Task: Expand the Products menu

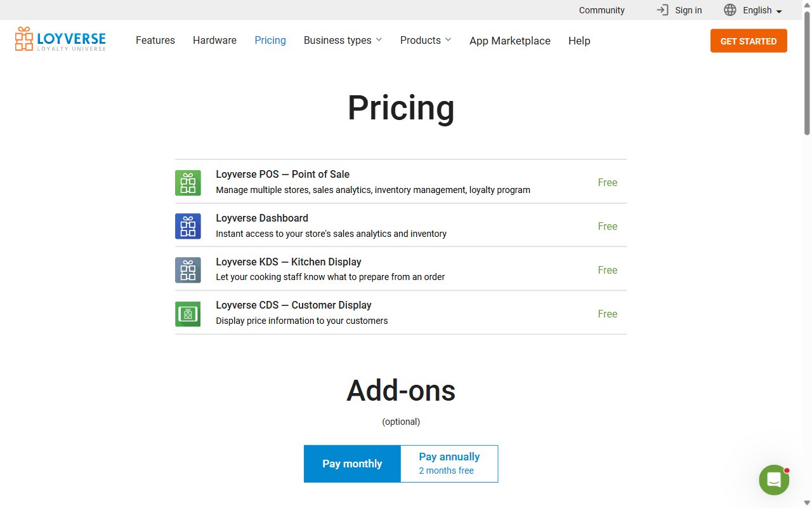Action: click(426, 40)
